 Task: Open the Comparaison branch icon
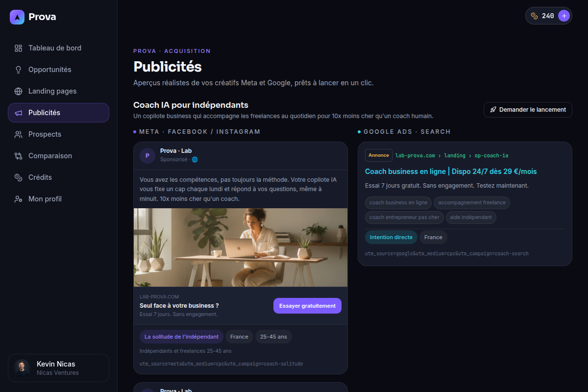coord(19,156)
